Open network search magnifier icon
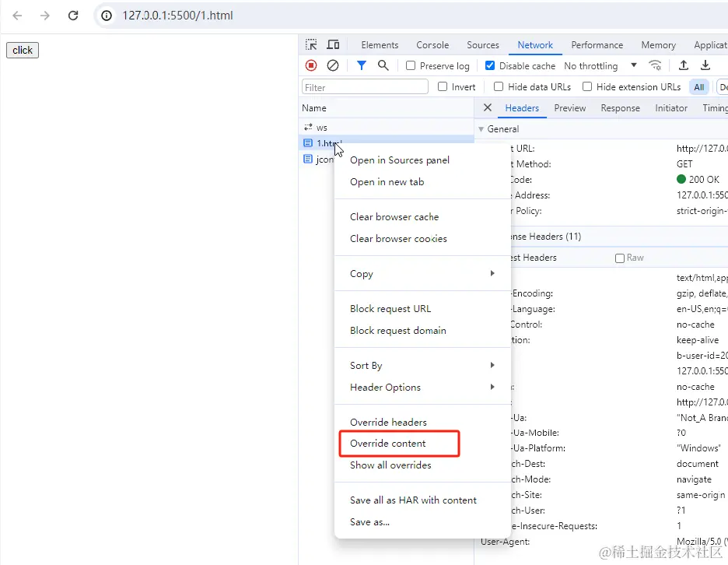Image resolution: width=728 pixels, height=565 pixels. (383, 65)
